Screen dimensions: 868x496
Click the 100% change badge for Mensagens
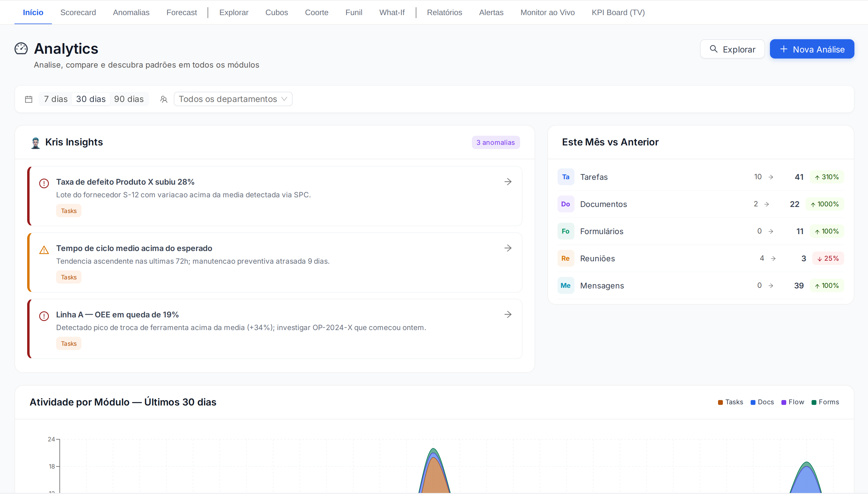[x=827, y=286]
